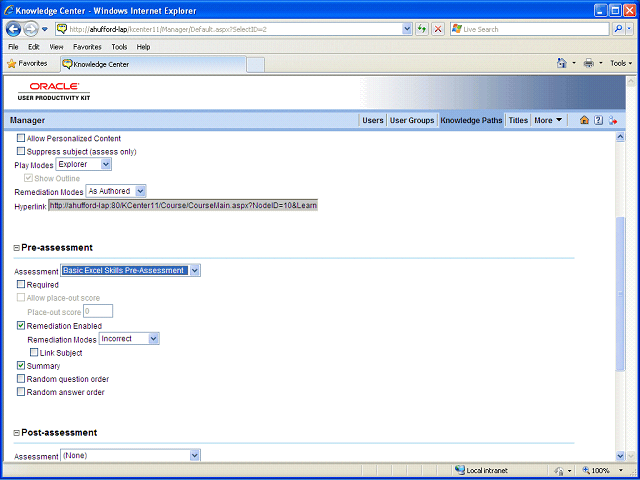Click the inner vertical scrollbar thumb
The width and height of the screenshot is (640, 480).
click(x=620, y=294)
